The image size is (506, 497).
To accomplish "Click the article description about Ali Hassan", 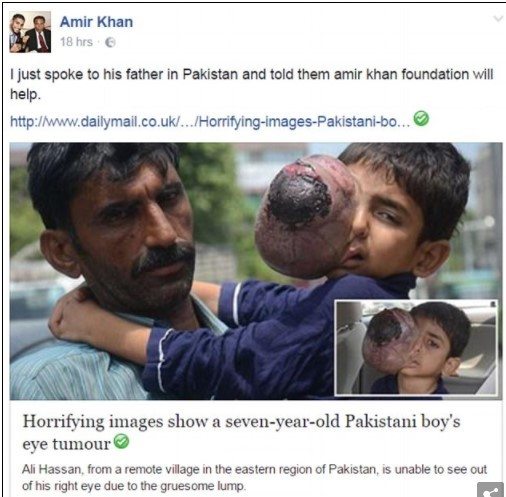I will pos(254,478).
